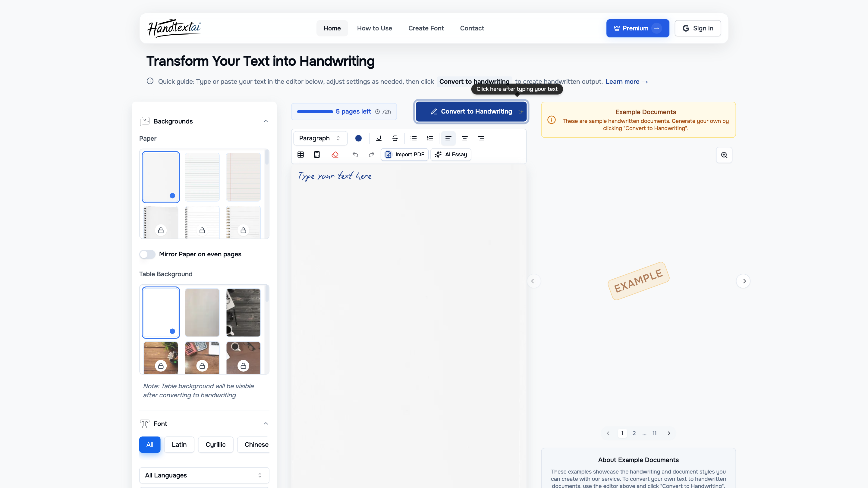This screenshot has width=868, height=488.
Task: Open the All Languages dropdown
Action: click(204, 475)
